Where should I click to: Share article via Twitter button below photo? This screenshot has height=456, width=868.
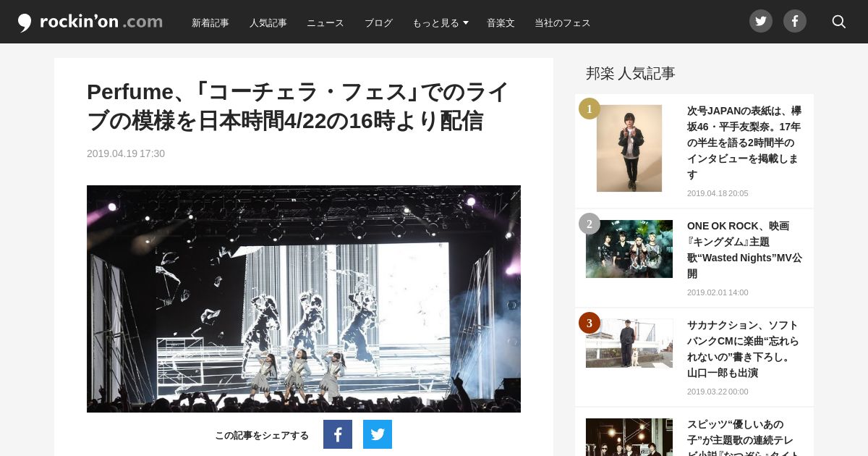click(x=378, y=434)
